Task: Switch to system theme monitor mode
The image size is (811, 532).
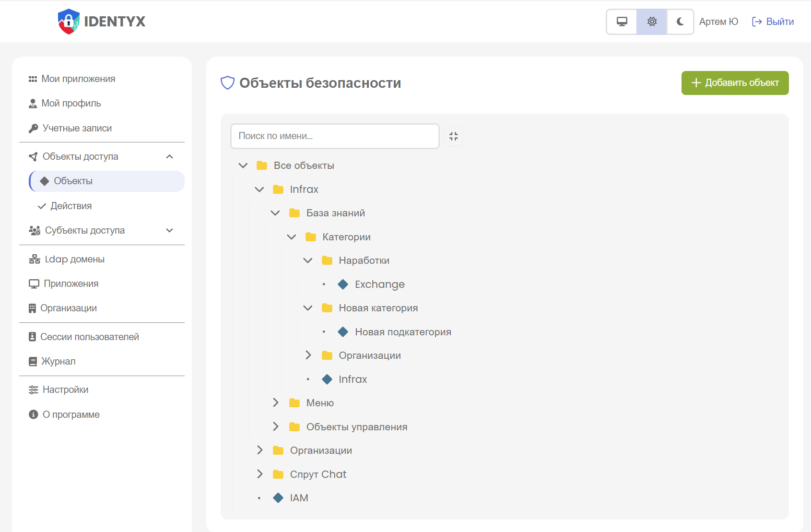Action: tap(622, 22)
